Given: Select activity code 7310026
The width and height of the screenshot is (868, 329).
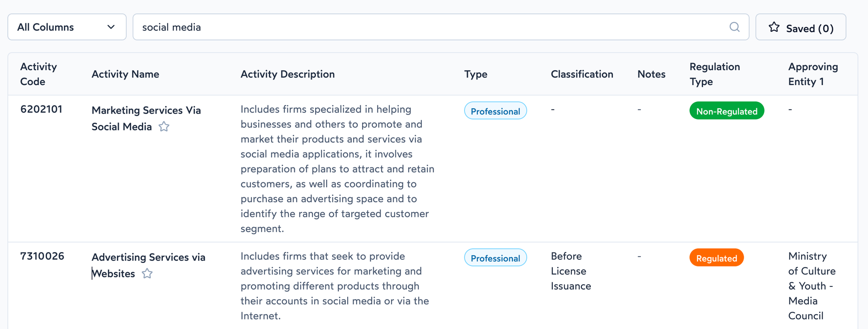Looking at the screenshot, I should coord(42,256).
